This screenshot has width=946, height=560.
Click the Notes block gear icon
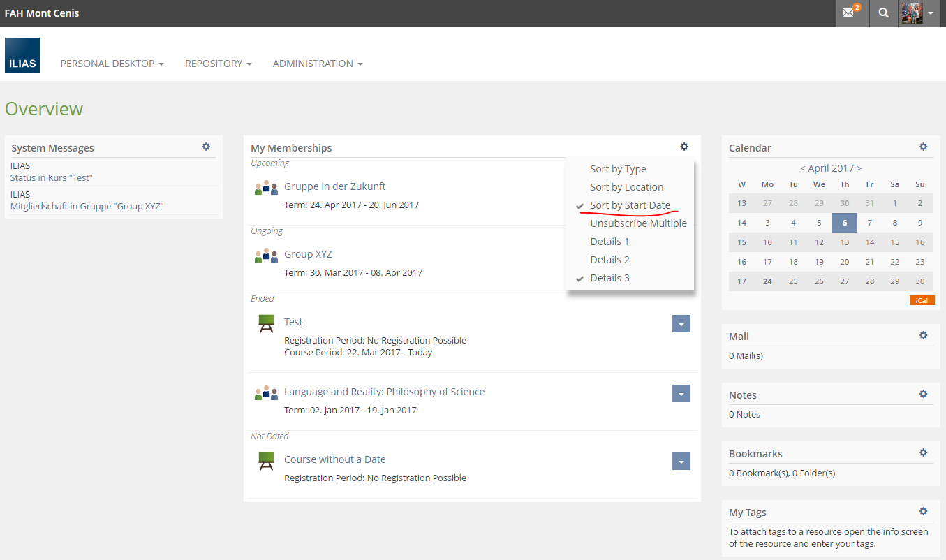click(x=923, y=394)
